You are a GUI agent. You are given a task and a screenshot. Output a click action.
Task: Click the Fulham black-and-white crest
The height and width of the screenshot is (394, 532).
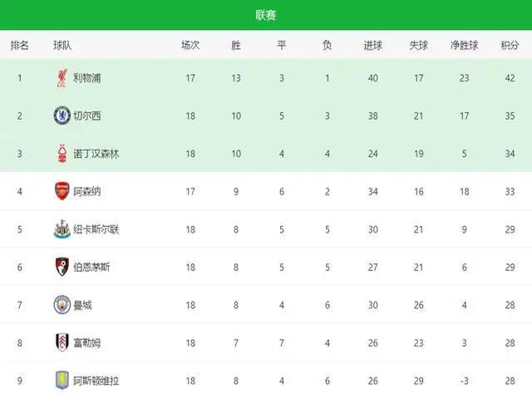click(x=62, y=342)
